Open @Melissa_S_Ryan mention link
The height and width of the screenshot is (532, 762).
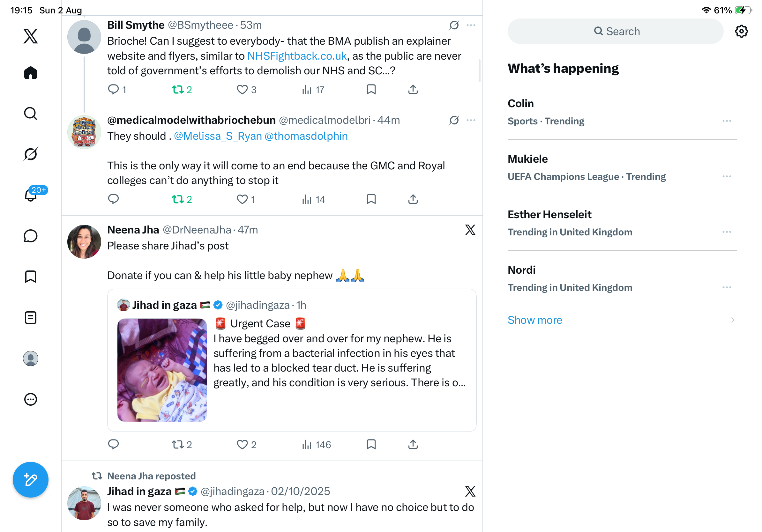tap(218, 136)
